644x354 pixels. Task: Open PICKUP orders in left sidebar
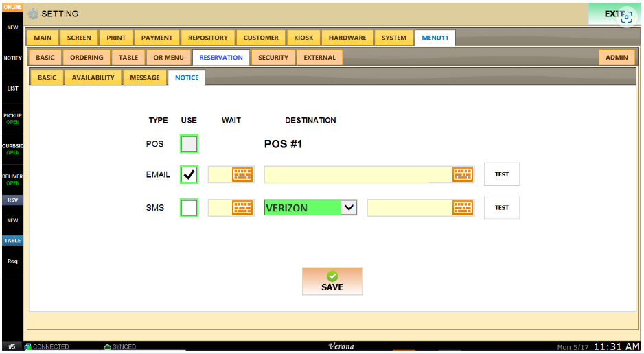12,119
